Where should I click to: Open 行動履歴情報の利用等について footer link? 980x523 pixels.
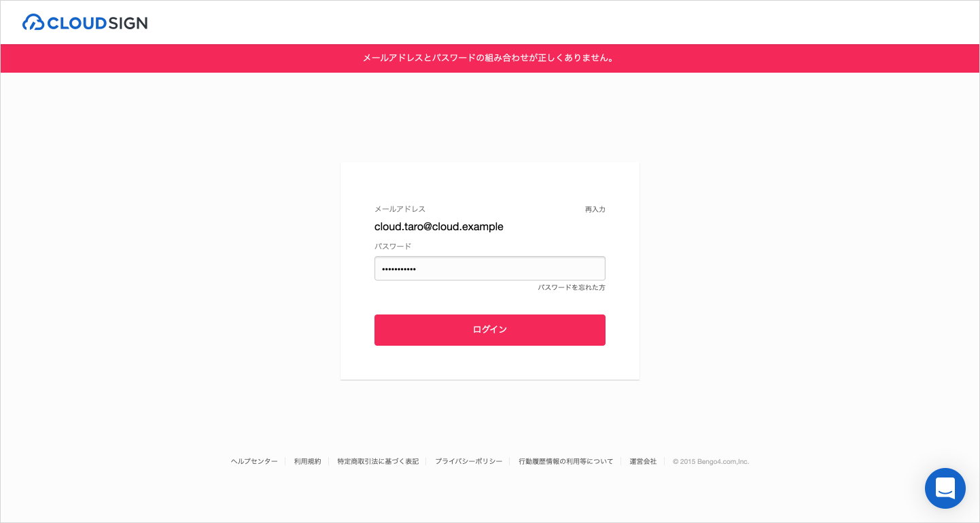click(x=566, y=461)
